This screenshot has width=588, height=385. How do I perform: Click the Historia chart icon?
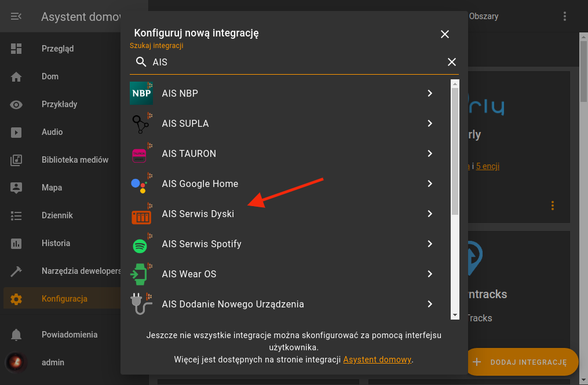[x=16, y=244]
